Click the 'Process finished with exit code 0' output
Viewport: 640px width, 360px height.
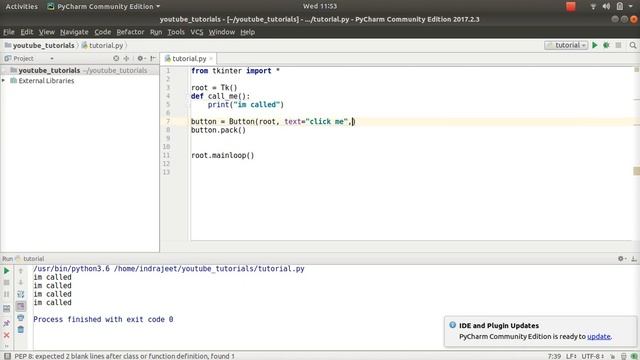tap(103, 320)
